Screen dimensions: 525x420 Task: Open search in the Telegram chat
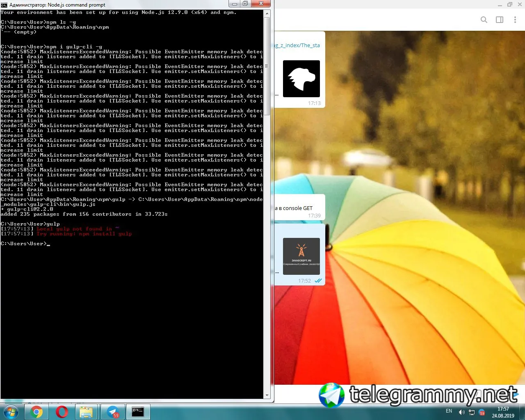coord(484,20)
